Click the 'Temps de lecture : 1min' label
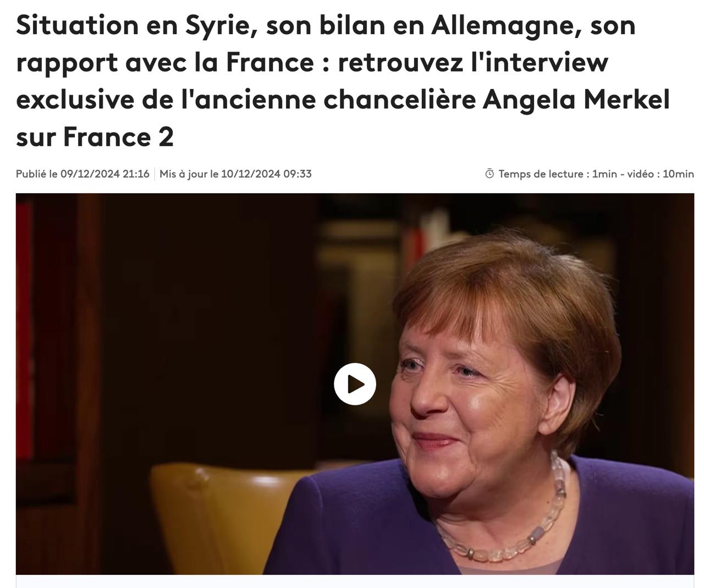The height and width of the screenshot is (588, 704). coord(558,174)
